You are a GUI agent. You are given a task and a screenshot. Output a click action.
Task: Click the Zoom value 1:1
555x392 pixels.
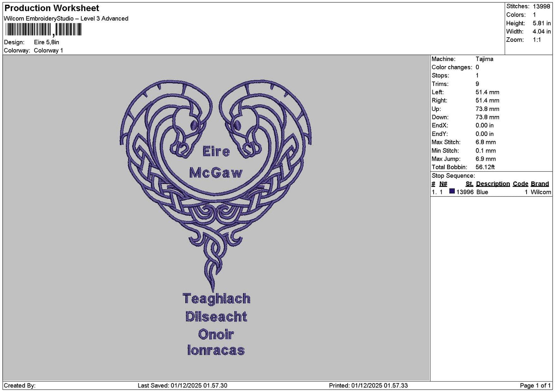coord(537,40)
